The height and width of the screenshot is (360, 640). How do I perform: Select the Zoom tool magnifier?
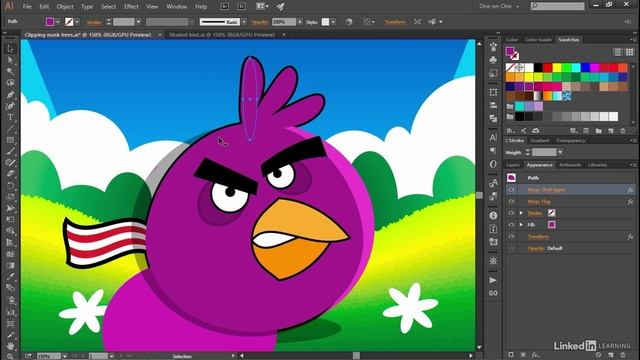[x=11, y=356]
